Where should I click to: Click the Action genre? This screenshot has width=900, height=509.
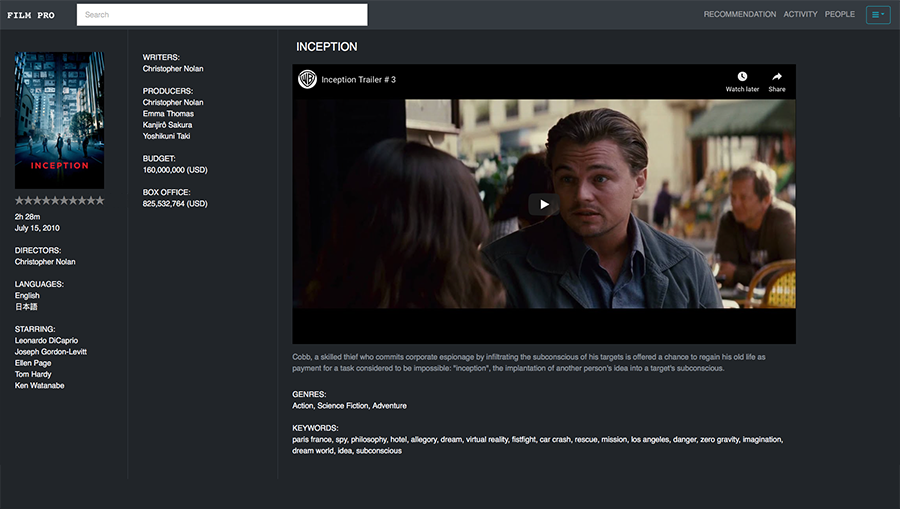pyautogui.click(x=302, y=406)
